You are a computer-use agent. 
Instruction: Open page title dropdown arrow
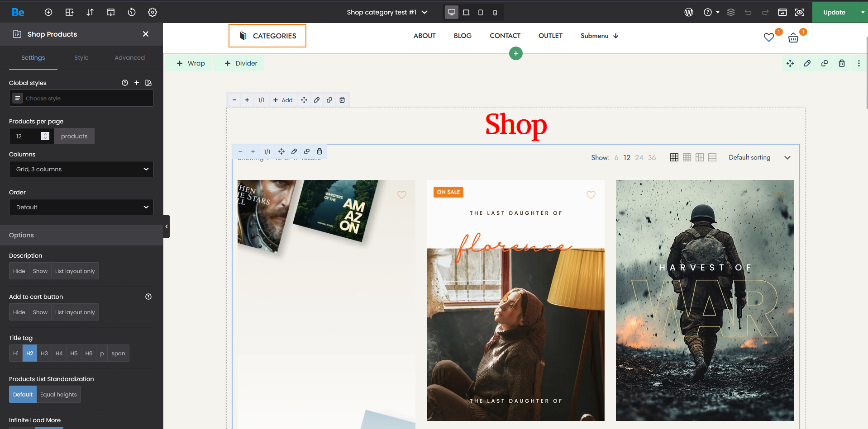click(424, 12)
